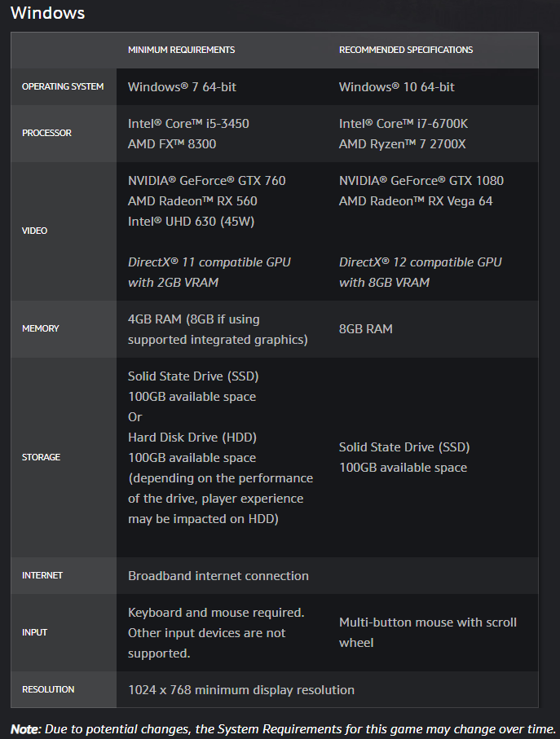The image size is (560, 739).
Task: Click AMD Radeon RX Vega 64 text
Action: [416, 201]
